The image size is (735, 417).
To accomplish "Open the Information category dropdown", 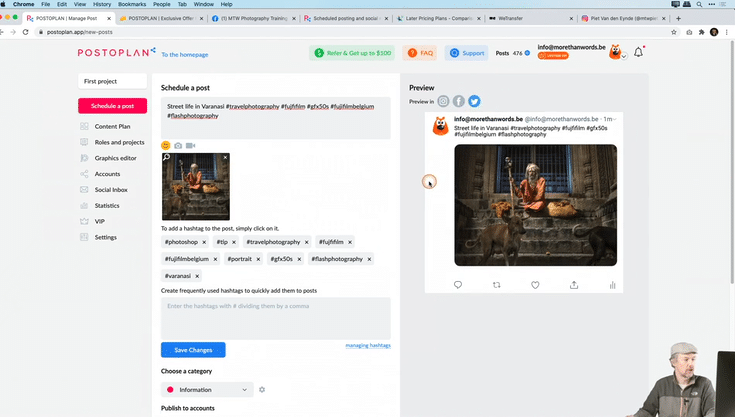I will pos(207,389).
